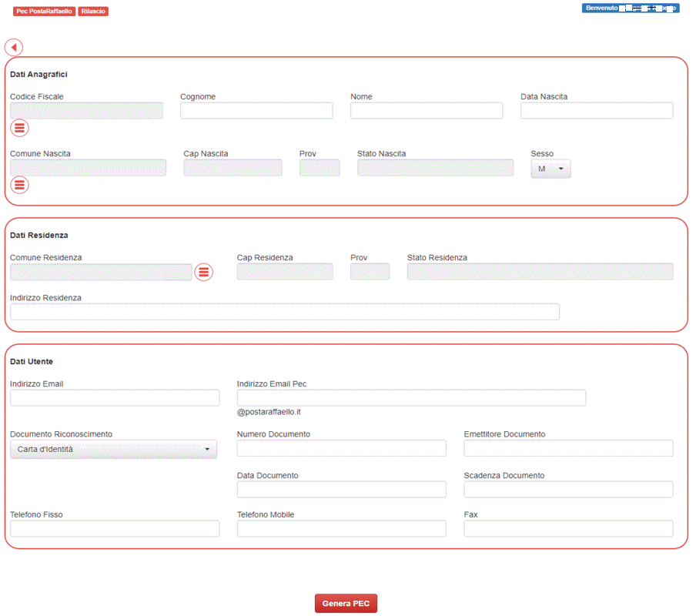The width and height of the screenshot is (696, 616).
Task: Click the Benvenuto user badge
Action: tap(630, 8)
